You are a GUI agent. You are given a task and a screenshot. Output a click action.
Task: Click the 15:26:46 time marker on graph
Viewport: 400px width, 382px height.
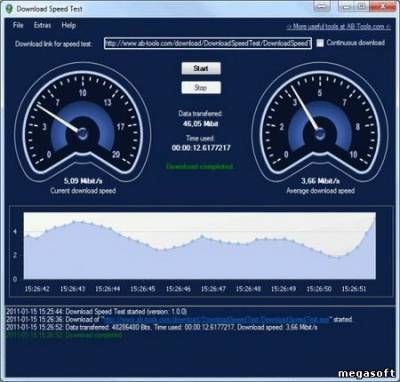pos(178,289)
